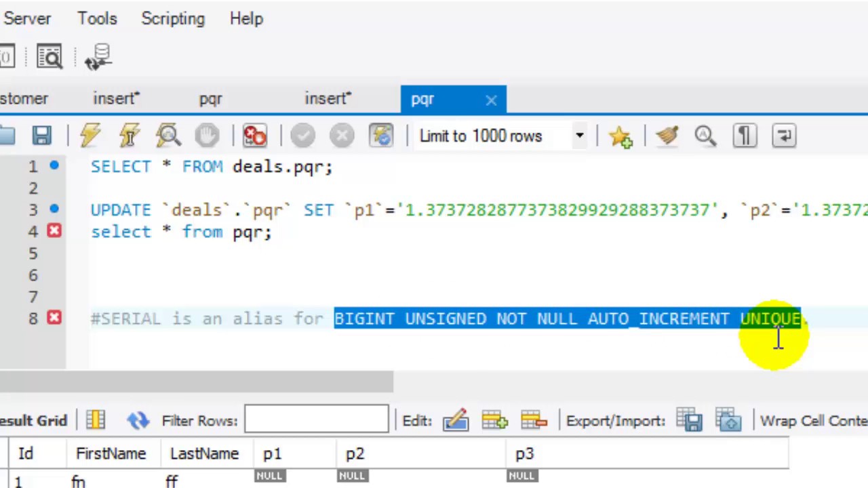Screen dimensions: 868x488
Task: Import records from external file icon
Action: (729, 420)
